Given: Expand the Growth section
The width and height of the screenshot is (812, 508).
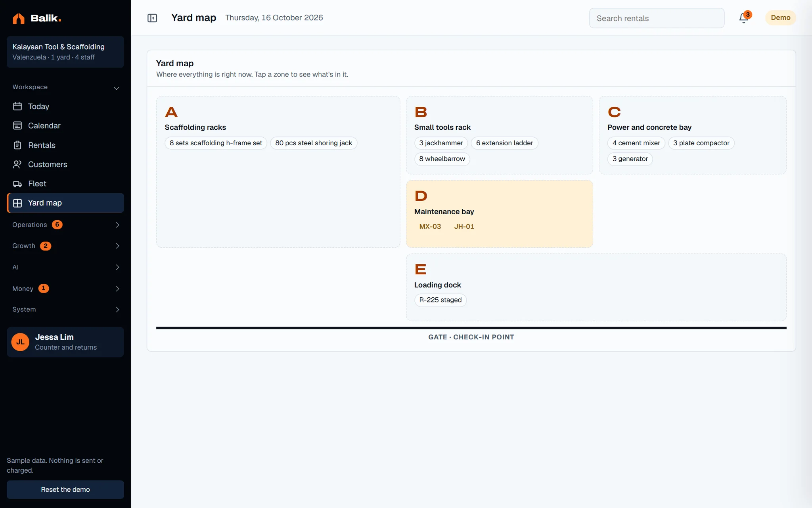Looking at the screenshot, I should tap(65, 246).
